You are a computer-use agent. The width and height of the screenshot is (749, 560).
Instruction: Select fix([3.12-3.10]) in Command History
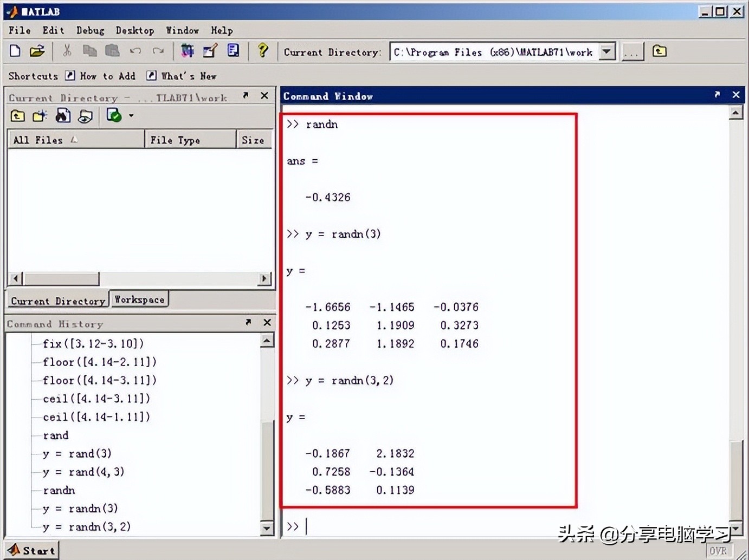tap(93, 343)
